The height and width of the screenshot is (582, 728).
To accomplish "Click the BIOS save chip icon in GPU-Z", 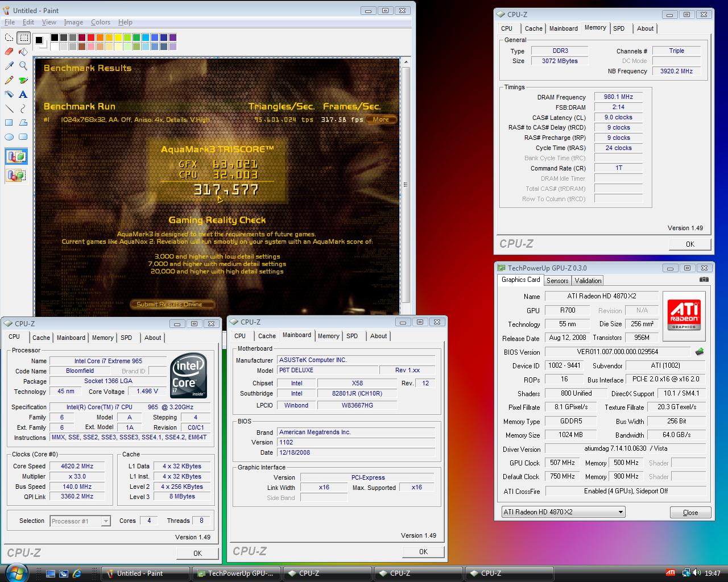I will point(700,352).
